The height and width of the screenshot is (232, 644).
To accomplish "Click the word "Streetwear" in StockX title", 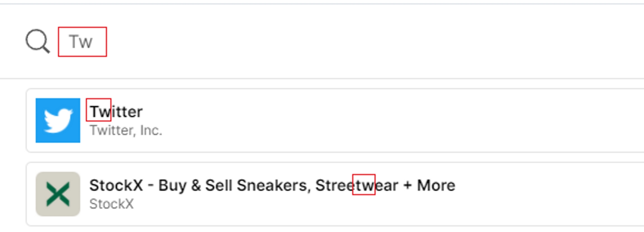I will coord(357,185).
